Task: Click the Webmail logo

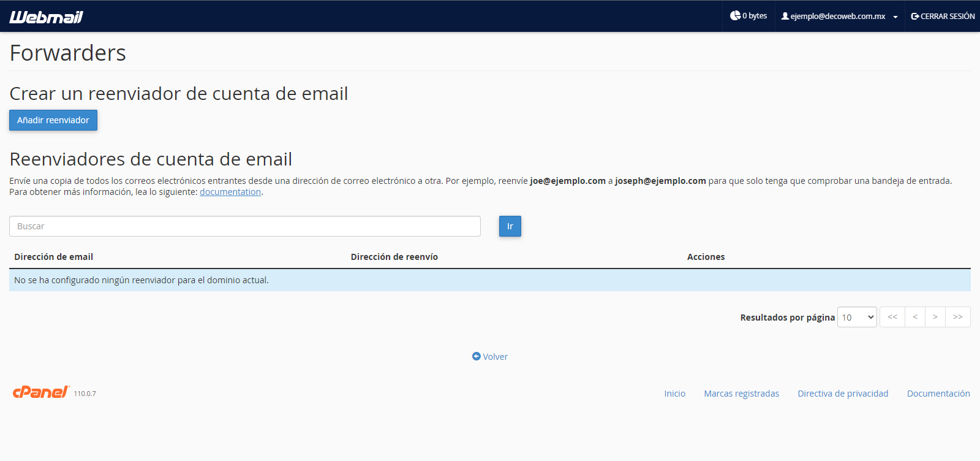Action: (x=46, y=17)
